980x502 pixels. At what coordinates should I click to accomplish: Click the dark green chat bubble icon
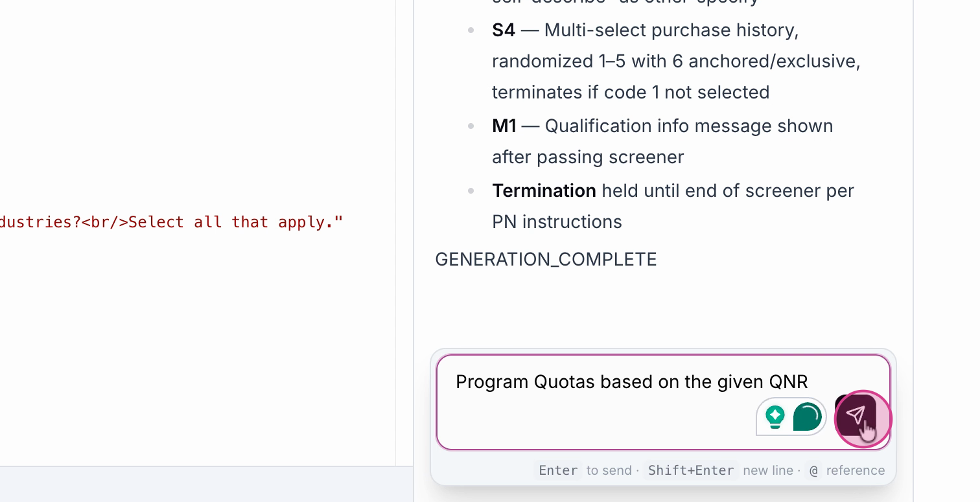pyautogui.click(x=807, y=416)
